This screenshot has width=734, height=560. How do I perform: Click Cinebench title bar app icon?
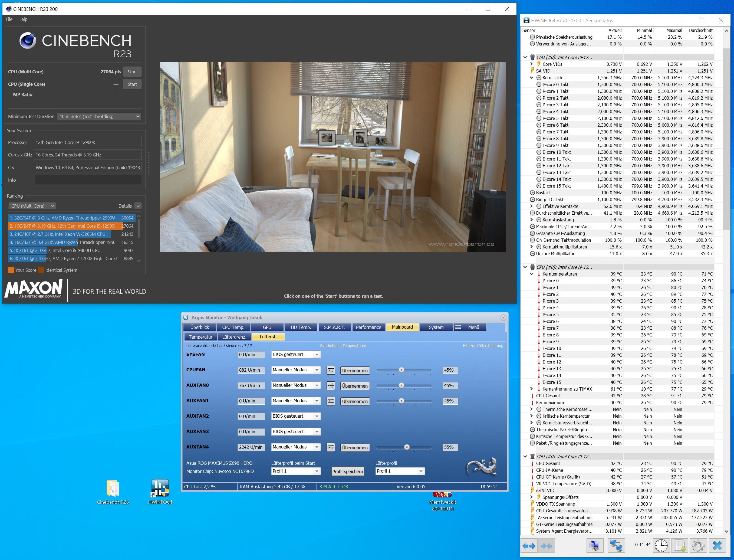pyautogui.click(x=9, y=9)
